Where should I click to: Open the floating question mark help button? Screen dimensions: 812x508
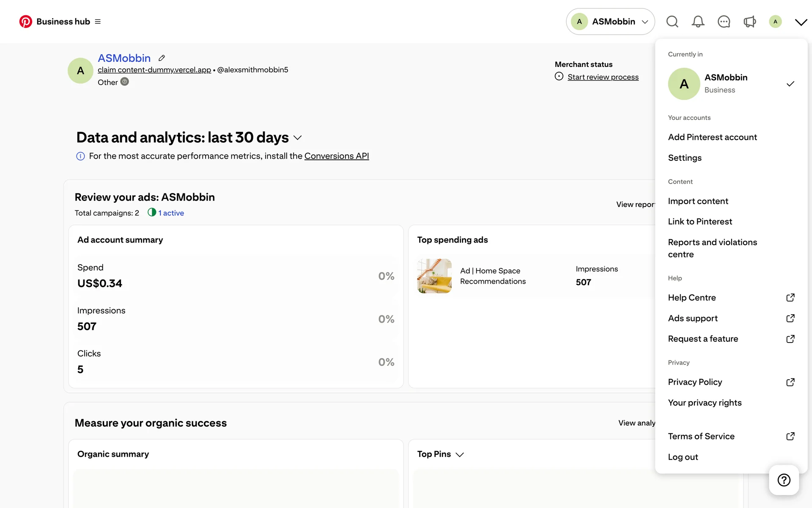[784, 480]
